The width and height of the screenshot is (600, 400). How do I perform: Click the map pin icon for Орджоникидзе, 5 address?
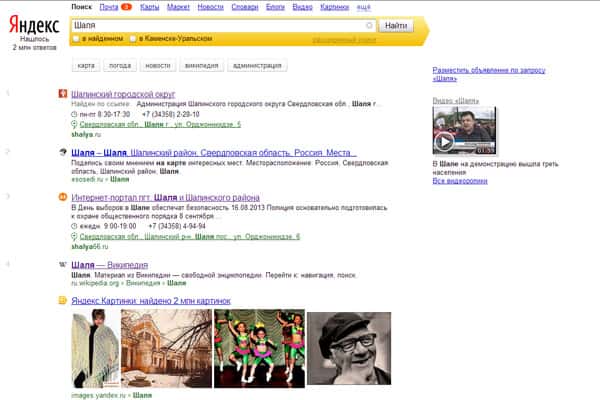(x=75, y=124)
